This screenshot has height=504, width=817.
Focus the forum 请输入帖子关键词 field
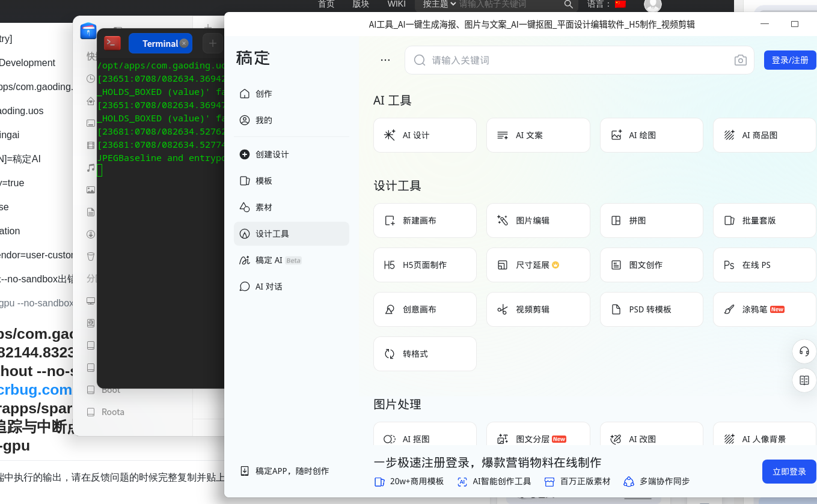[x=510, y=4]
